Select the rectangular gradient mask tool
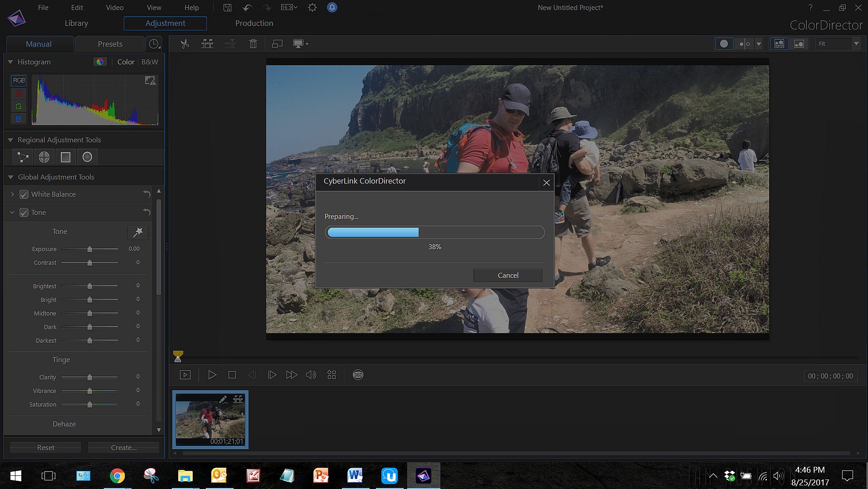The height and width of the screenshot is (489, 868). coord(66,157)
